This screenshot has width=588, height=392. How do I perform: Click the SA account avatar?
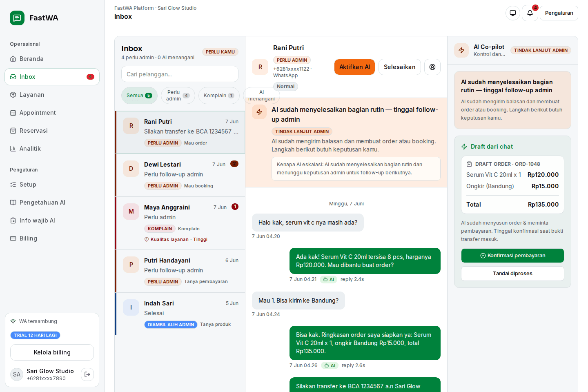17,374
